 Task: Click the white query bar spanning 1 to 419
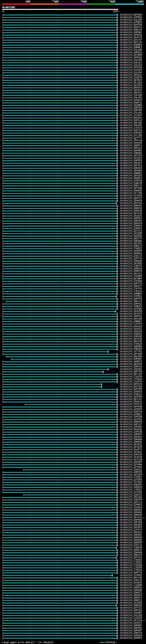(x=60, y=9)
